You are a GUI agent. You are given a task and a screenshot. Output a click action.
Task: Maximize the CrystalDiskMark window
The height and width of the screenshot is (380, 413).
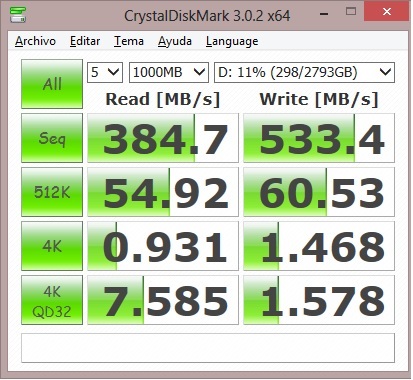point(351,12)
